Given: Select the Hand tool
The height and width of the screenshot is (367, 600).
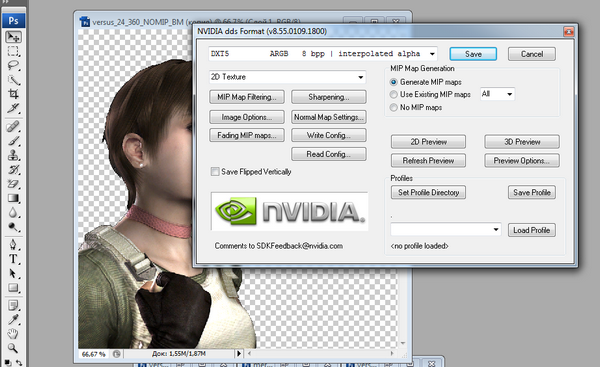Looking at the screenshot, I should [13, 334].
